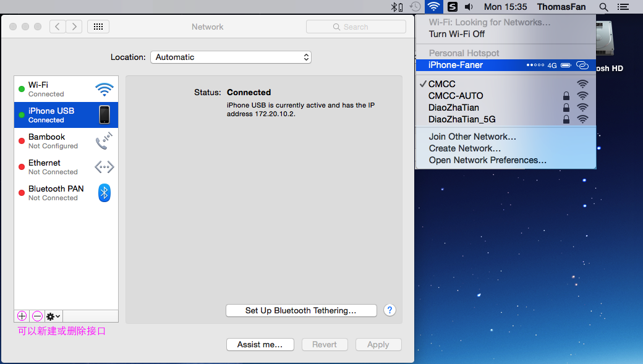The image size is (643, 364).
Task: Open the gear action menu
Action: coord(53,316)
